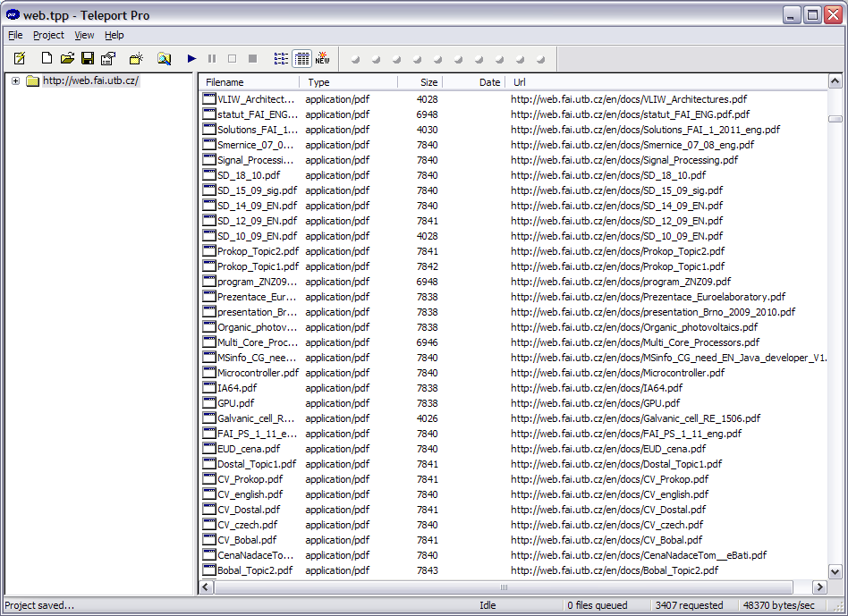Viewport: 848px width, 616px height.
Task: Click the horizontal scrollbar left arrow
Action: [x=206, y=587]
